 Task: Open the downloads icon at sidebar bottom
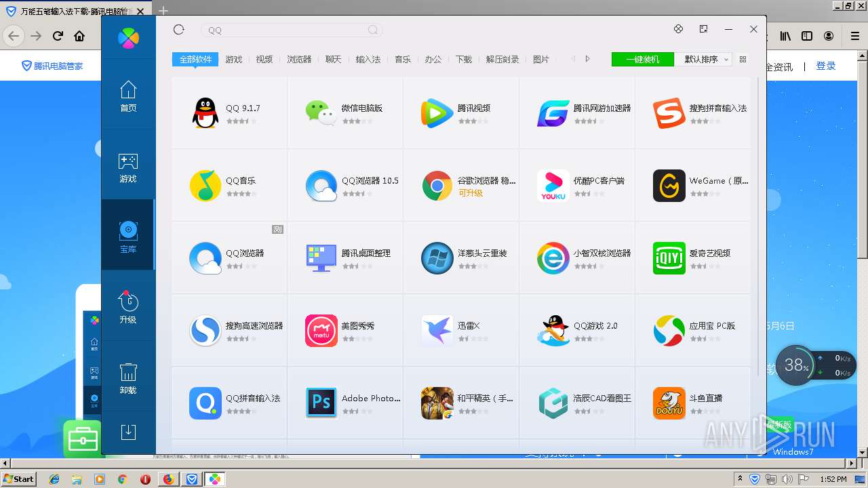[x=128, y=432]
